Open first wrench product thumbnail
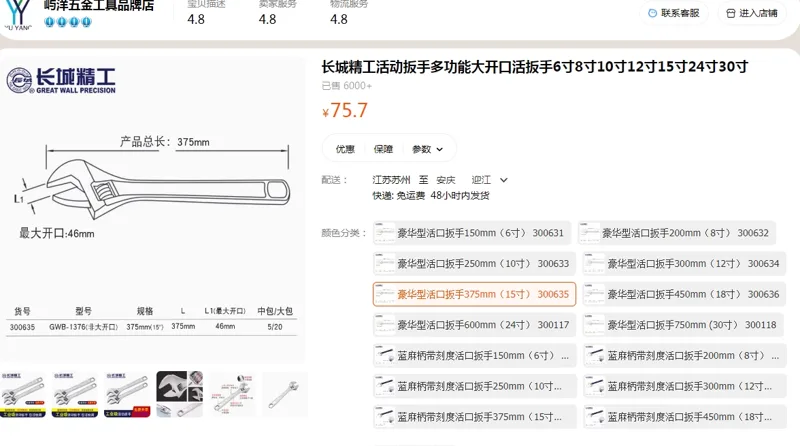The image size is (800, 446). (23, 394)
